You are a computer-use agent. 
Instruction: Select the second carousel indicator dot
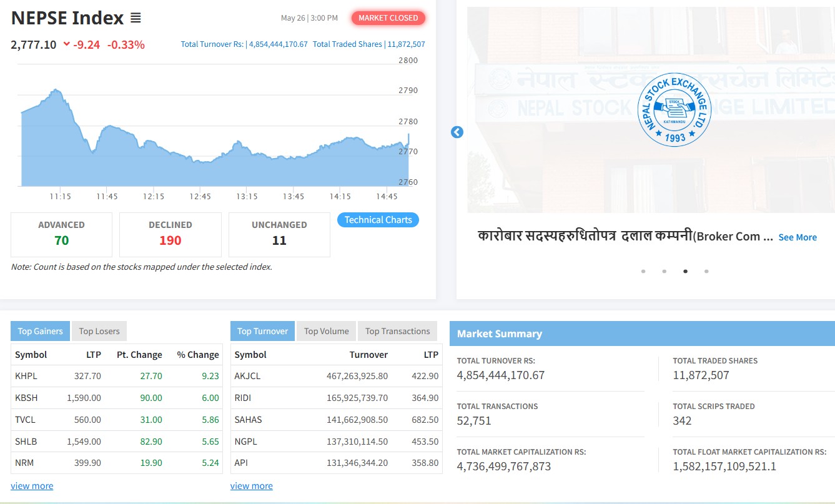pos(665,271)
